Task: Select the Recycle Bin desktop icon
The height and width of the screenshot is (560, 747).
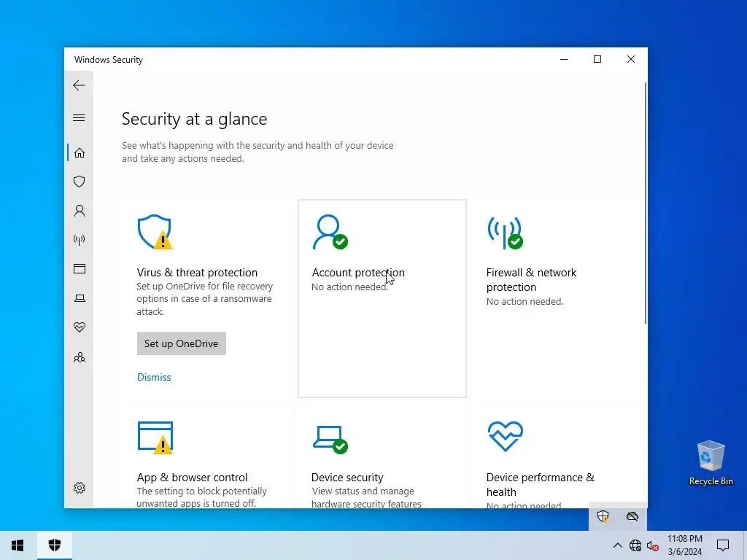Action: pyautogui.click(x=711, y=463)
